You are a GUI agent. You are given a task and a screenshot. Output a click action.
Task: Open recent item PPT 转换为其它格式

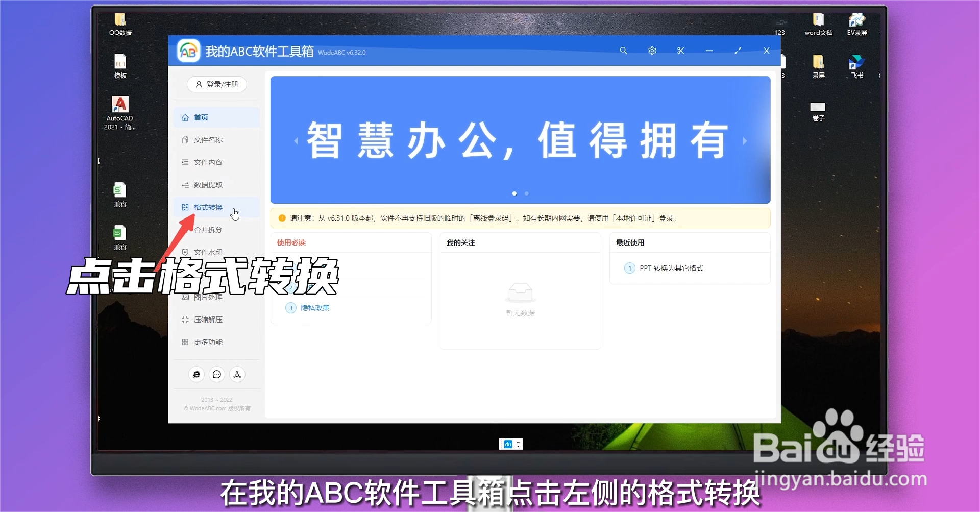671,268
